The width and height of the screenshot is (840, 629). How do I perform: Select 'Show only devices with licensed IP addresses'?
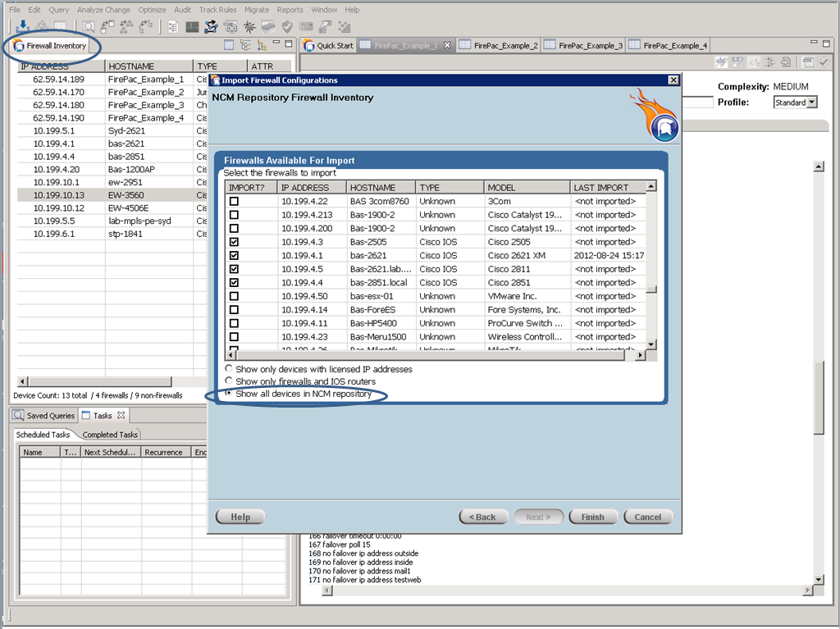point(229,369)
